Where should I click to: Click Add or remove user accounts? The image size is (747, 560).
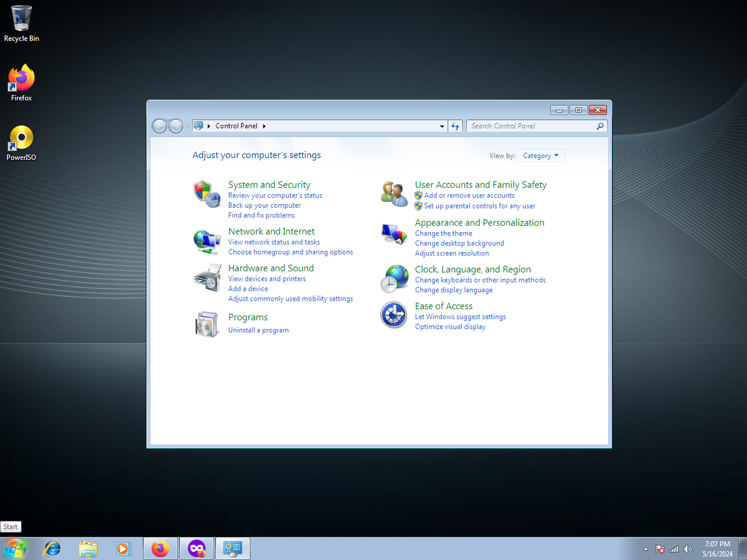[x=469, y=195]
